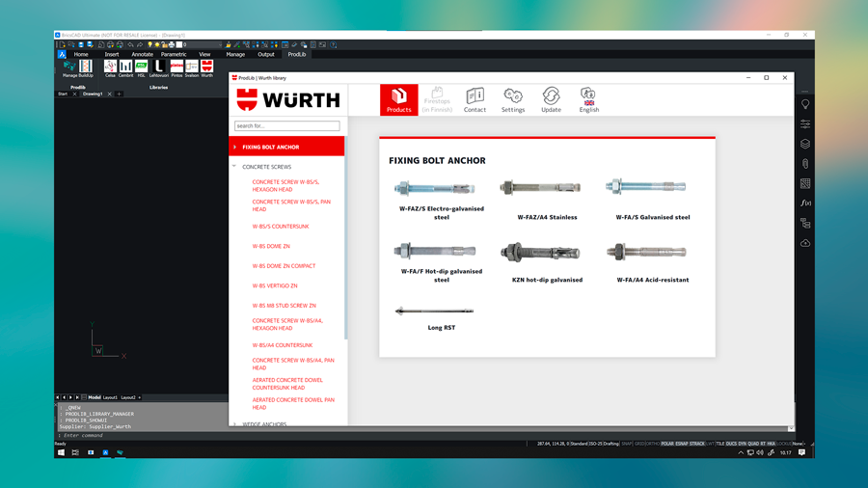Open the cloud panel icon in right sidebar

[805, 243]
